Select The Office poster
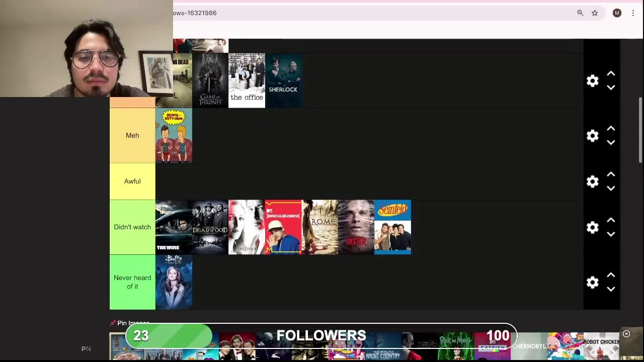 [x=247, y=80]
